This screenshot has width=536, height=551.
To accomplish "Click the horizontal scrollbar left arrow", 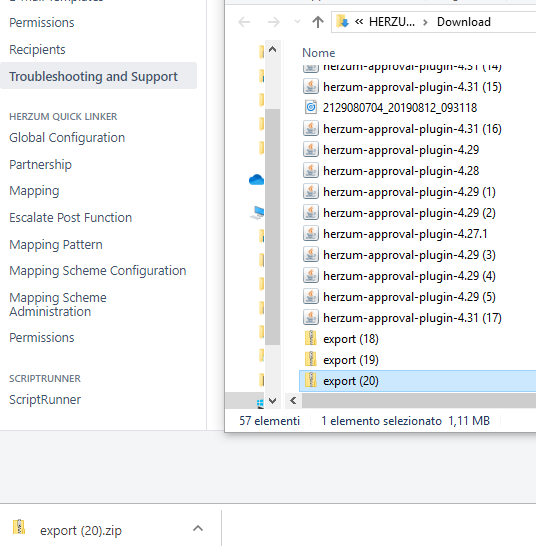I will (x=293, y=401).
